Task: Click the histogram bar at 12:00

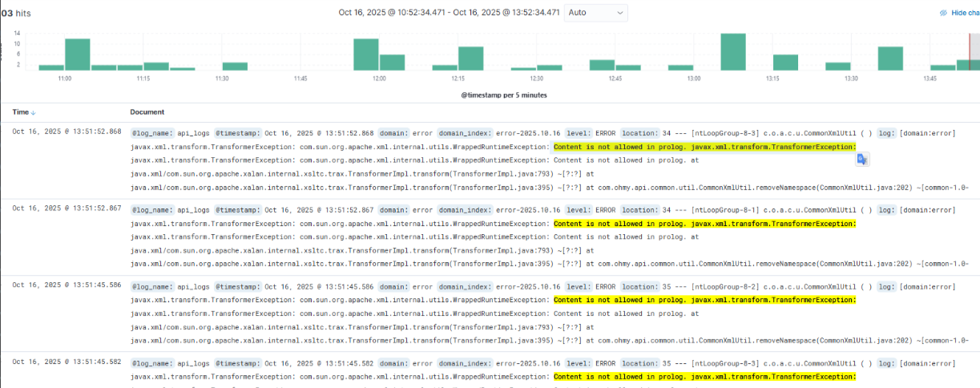Action: pos(366,54)
